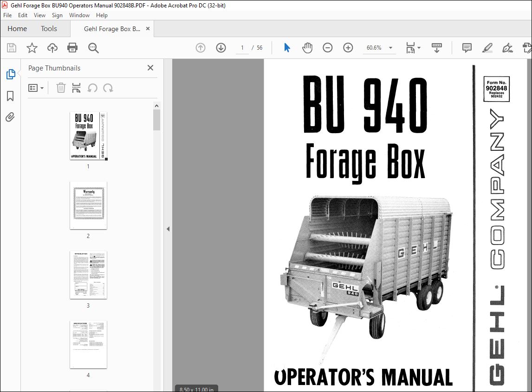Rotate page clockwise
The image size is (532, 392).
108,88
